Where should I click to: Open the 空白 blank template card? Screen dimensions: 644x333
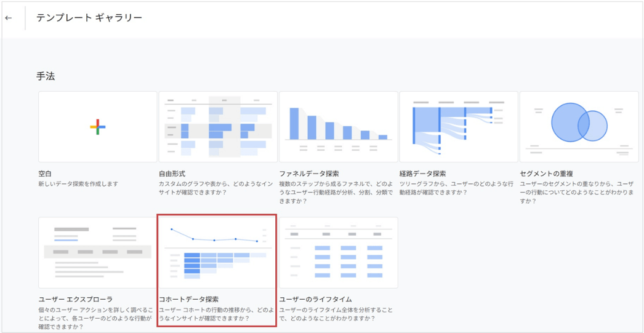click(98, 127)
